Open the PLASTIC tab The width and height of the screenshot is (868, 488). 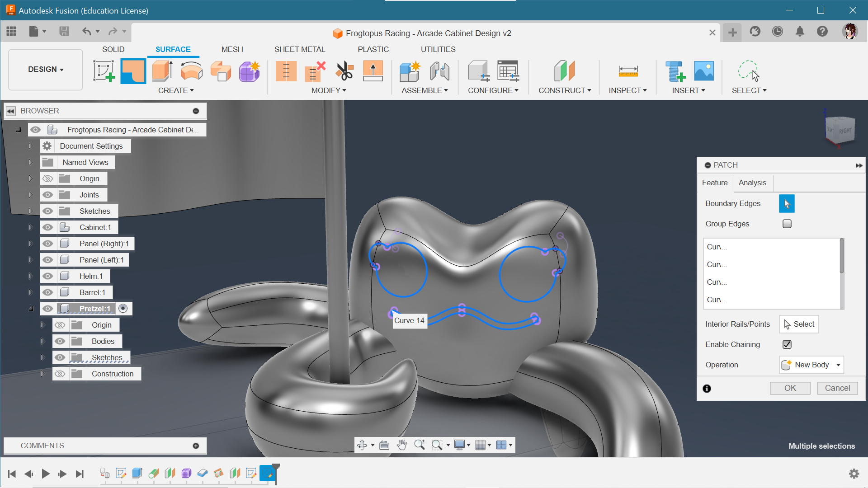click(373, 49)
